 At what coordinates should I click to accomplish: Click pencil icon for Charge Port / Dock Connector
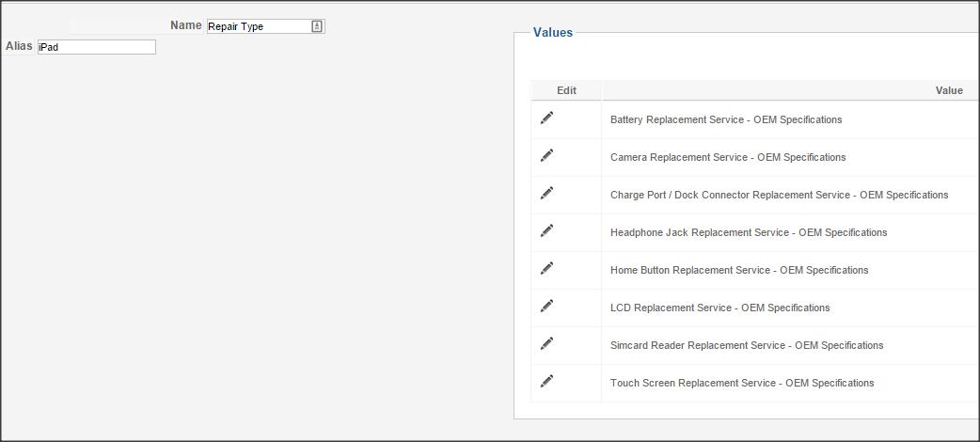click(x=546, y=193)
